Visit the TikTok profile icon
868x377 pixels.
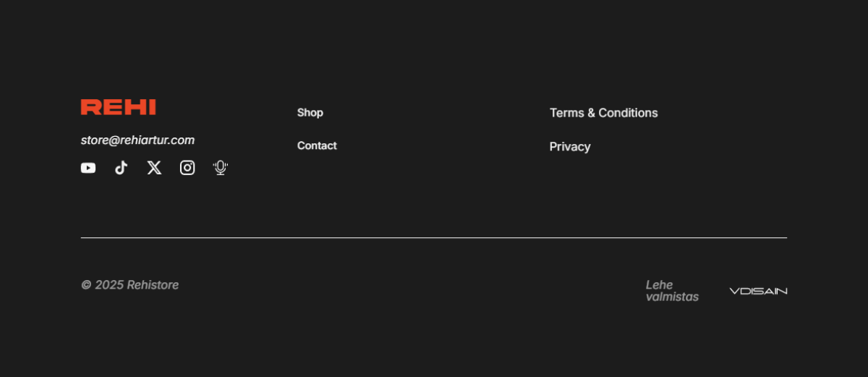pos(121,168)
